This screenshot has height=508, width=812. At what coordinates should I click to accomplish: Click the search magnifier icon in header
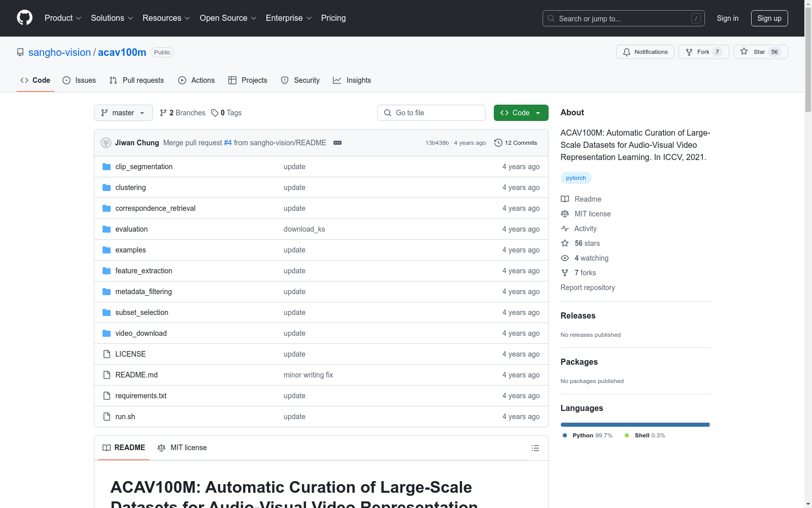(551, 18)
